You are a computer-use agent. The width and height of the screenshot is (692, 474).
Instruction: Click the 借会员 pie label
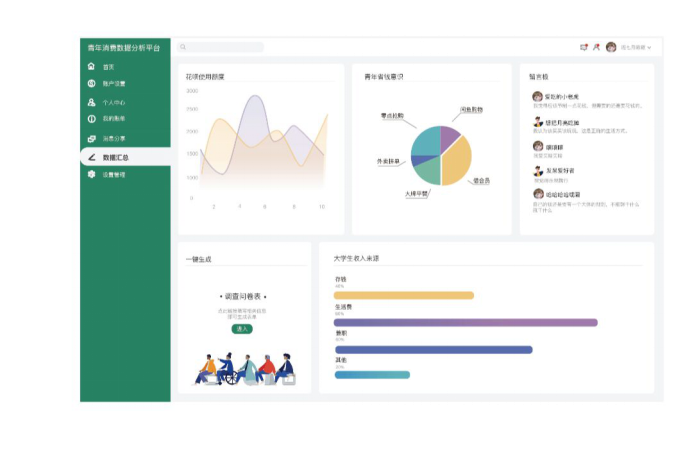pos(481,181)
